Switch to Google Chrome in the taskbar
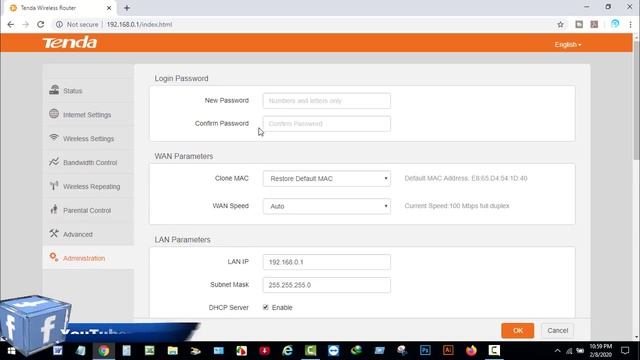The width and height of the screenshot is (640, 360). 104,351
